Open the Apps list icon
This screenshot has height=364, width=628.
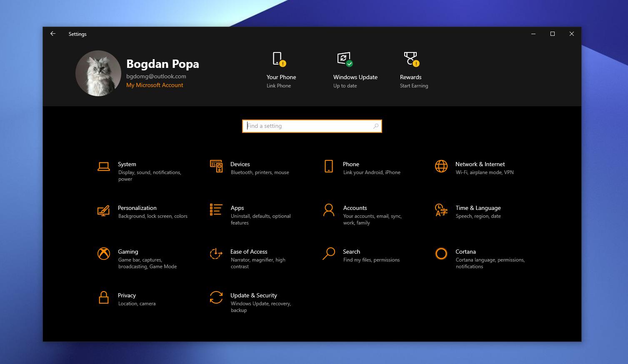[216, 209]
